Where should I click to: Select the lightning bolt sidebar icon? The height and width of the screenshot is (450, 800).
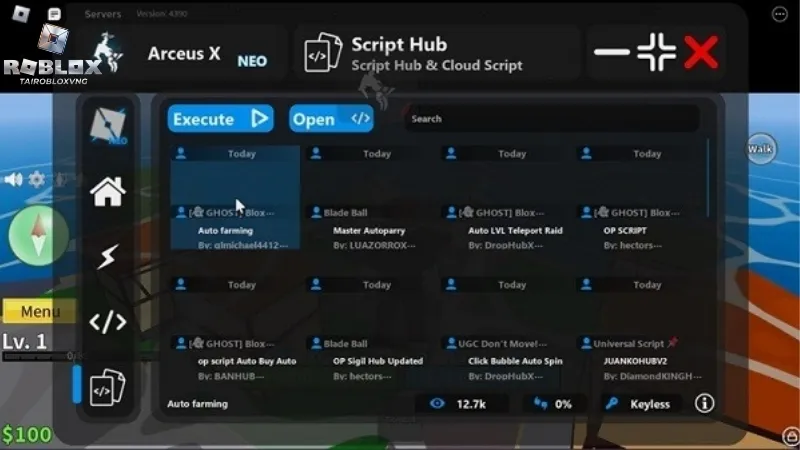[x=107, y=257]
